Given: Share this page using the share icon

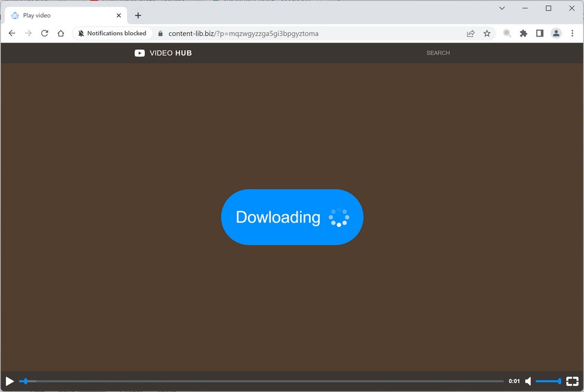Looking at the screenshot, I should click(471, 34).
